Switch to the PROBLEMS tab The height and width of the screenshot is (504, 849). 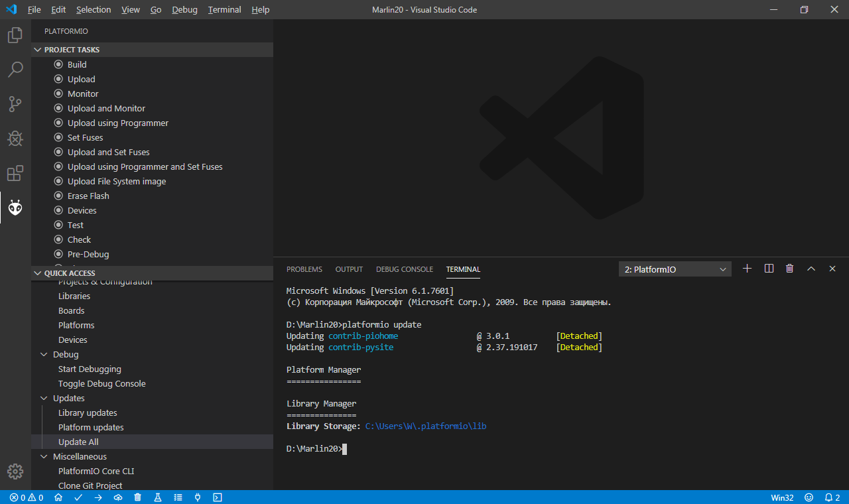[x=304, y=269]
